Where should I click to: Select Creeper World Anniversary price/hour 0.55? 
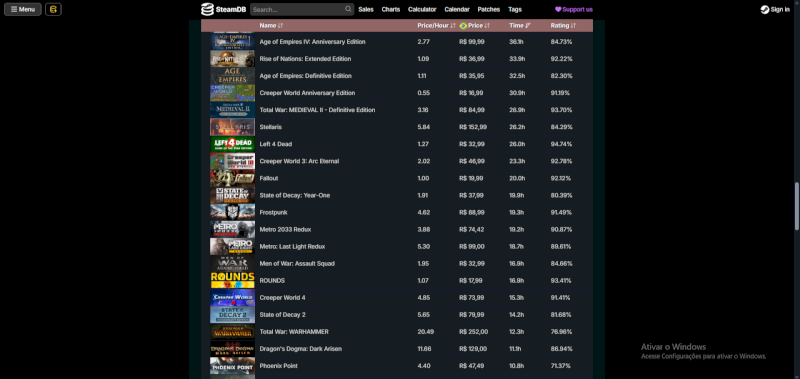pyautogui.click(x=423, y=93)
